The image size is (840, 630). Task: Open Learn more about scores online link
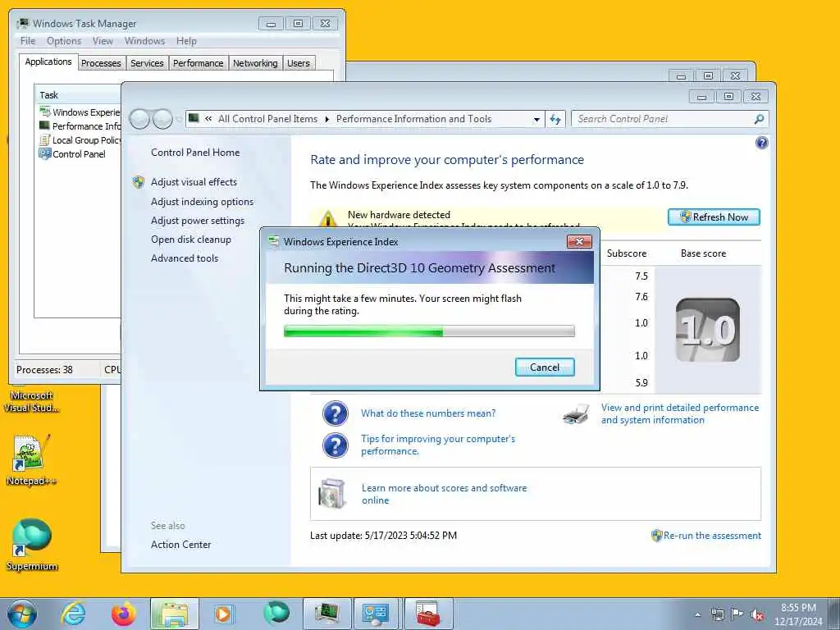(444, 494)
